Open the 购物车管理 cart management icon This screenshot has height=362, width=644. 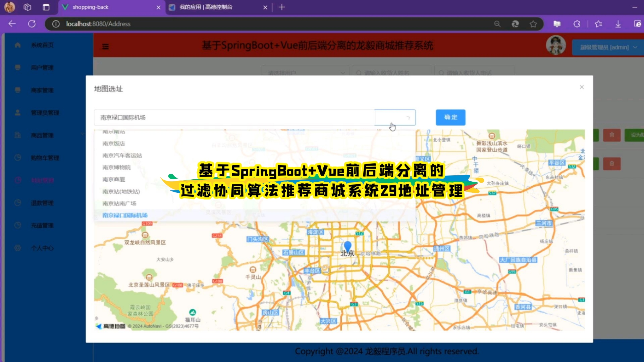click(17, 158)
